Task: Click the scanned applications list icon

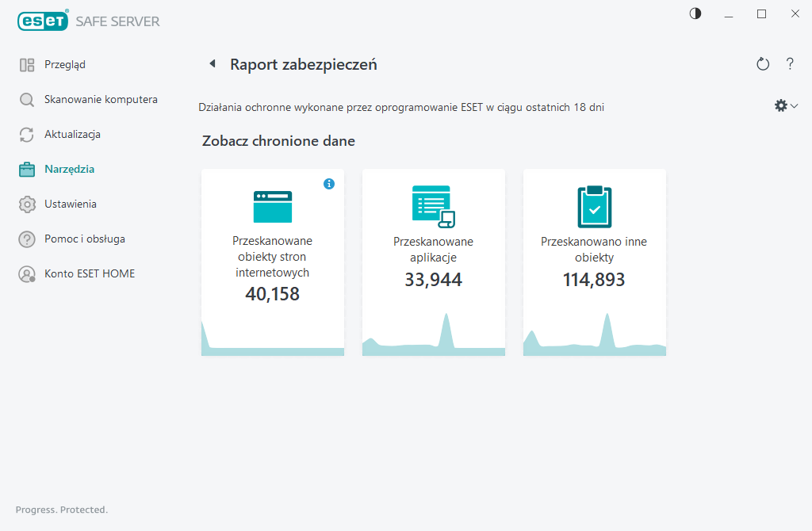Action: (434, 206)
